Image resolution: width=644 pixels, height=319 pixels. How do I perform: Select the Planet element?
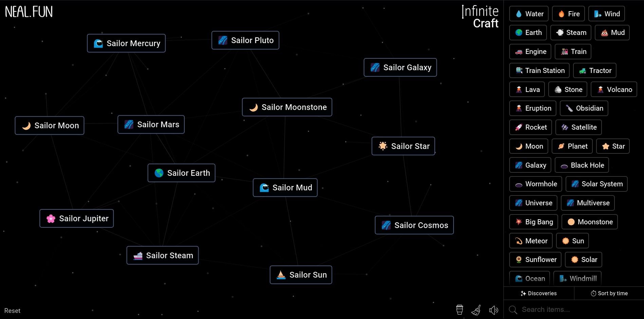point(572,146)
